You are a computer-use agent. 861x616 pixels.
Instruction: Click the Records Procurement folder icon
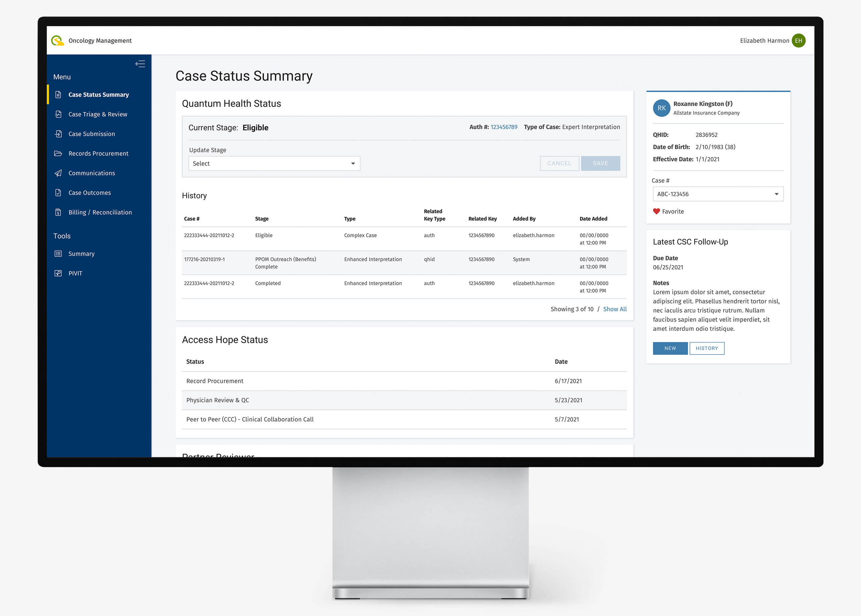(x=58, y=153)
